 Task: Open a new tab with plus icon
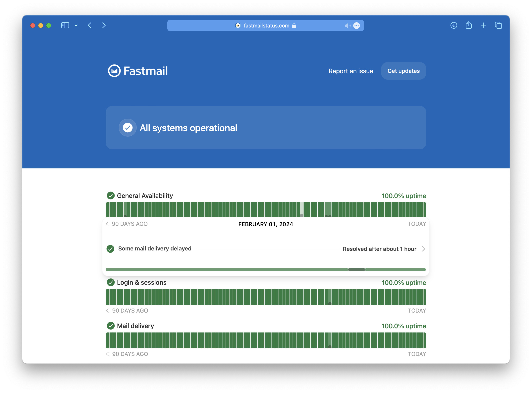point(483,25)
